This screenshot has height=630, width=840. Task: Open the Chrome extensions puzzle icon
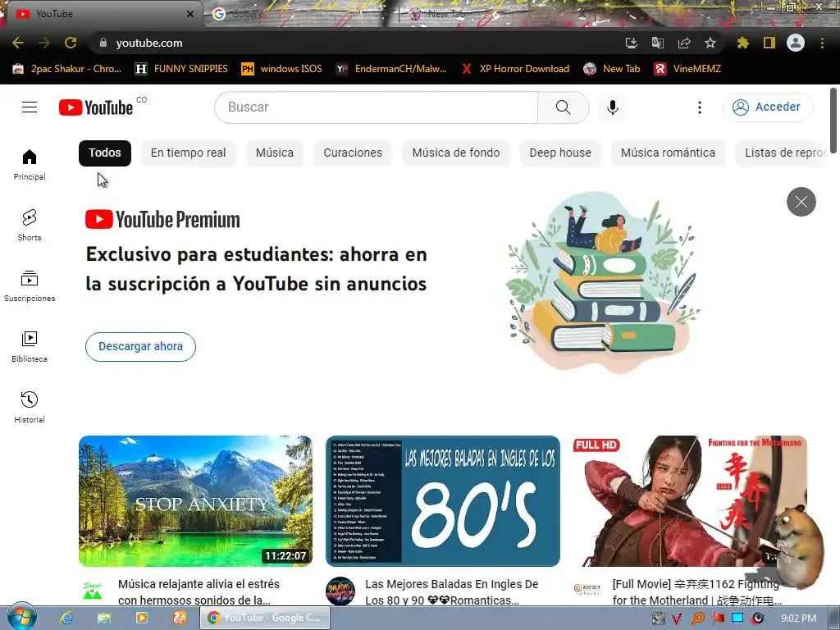point(742,43)
